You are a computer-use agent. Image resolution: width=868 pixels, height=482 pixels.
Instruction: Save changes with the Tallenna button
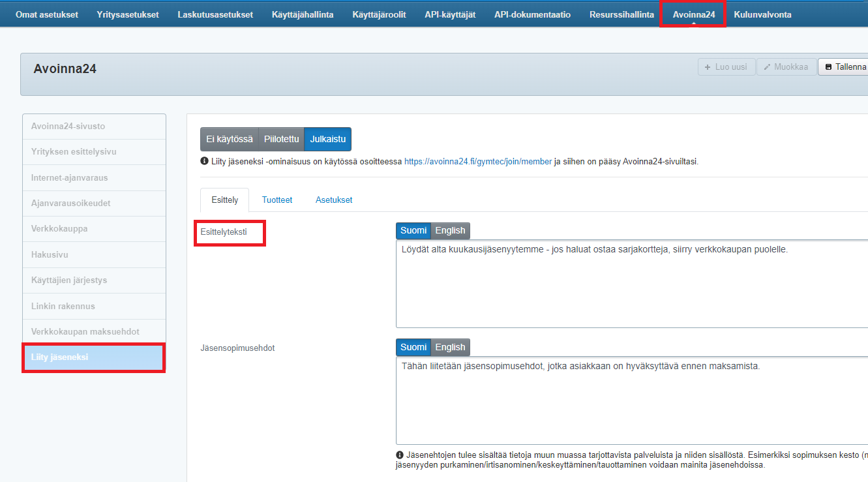pyautogui.click(x=845, y=67)
